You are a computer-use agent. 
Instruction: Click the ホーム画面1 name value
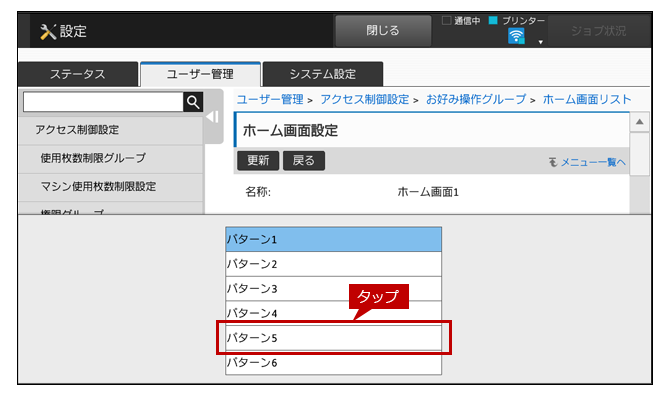tap(428, 192)
